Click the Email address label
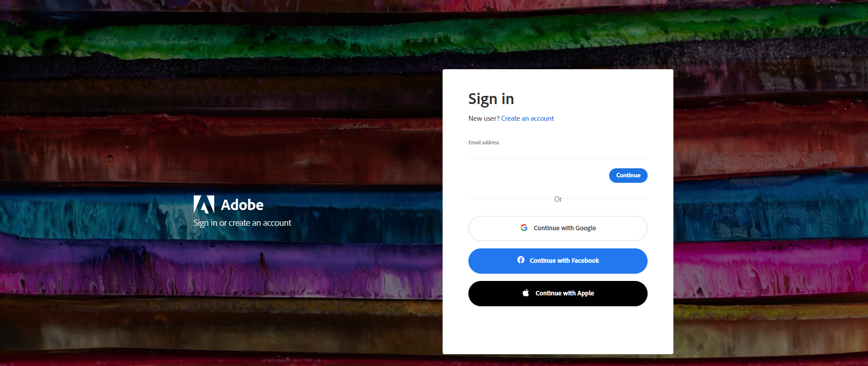Image resolution: width=868 pixels, height=366 pixels. (x=484, y=143)
